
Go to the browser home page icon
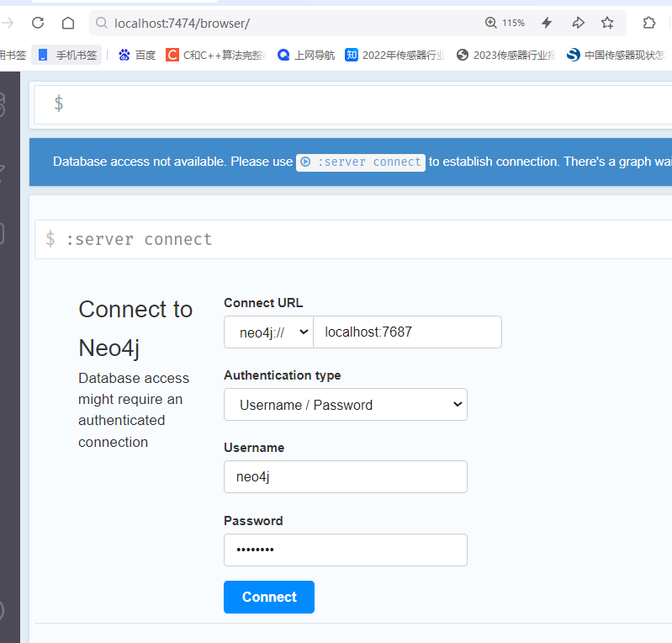click(x=68, y=23)
